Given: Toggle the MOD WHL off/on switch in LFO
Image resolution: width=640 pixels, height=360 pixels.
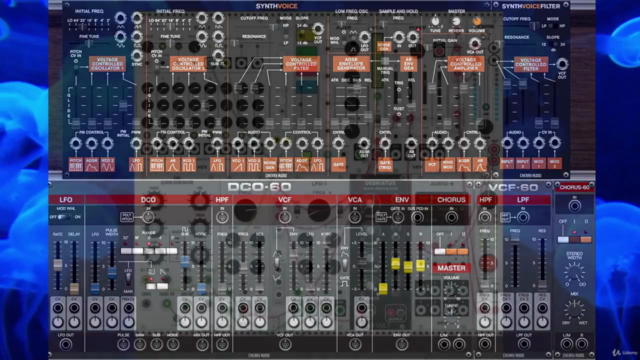Looking at the screenshot, I should (64, 217).
